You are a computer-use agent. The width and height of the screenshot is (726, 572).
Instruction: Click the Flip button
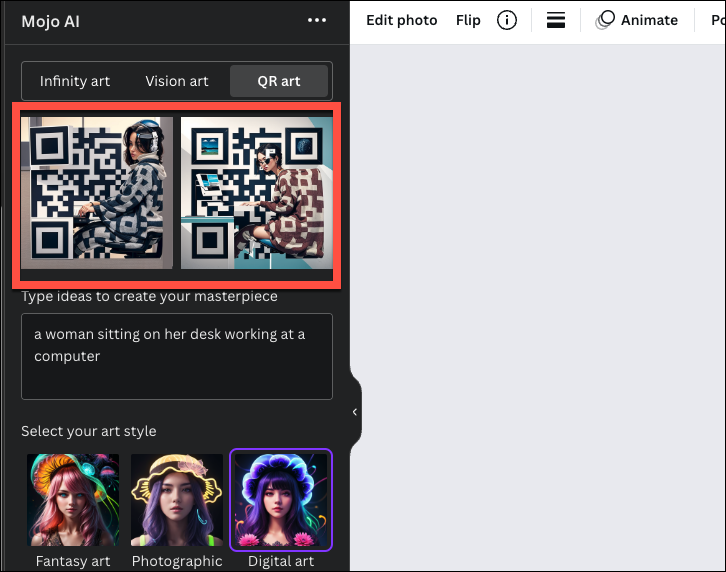click(x=468, y=20)
